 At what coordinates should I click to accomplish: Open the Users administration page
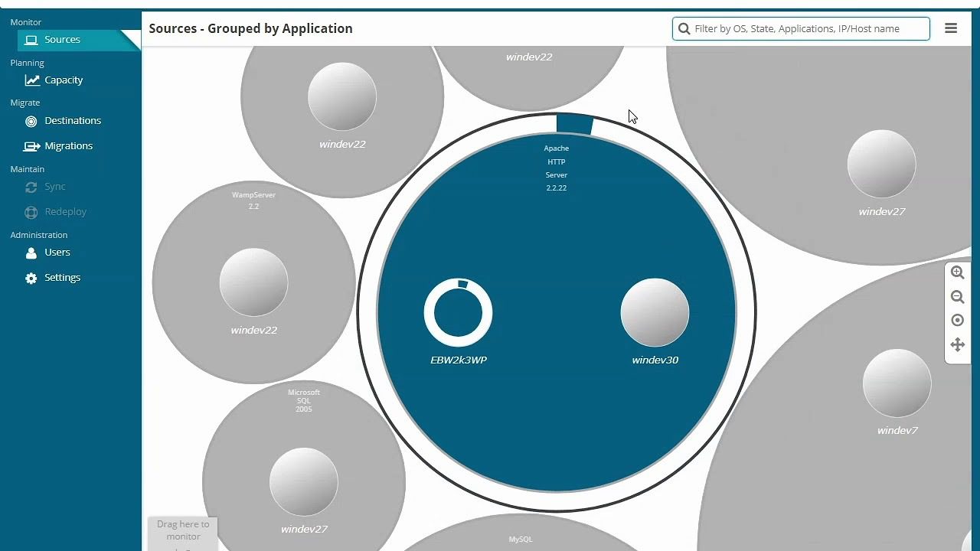point(57,253)
